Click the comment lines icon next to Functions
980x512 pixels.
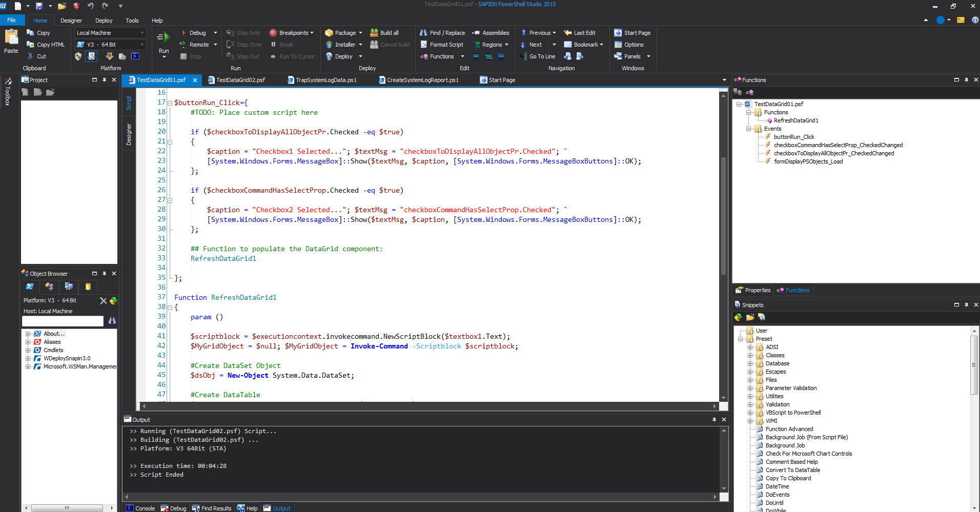476,56
